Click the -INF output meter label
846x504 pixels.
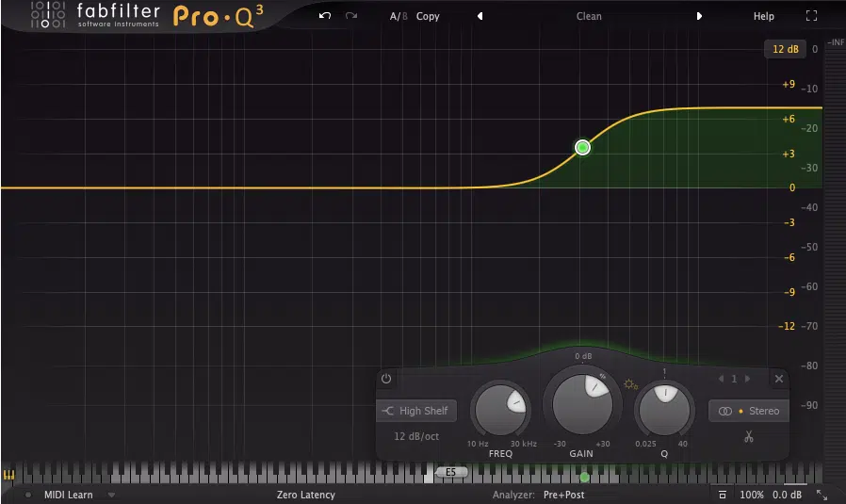tap(836, 42)
